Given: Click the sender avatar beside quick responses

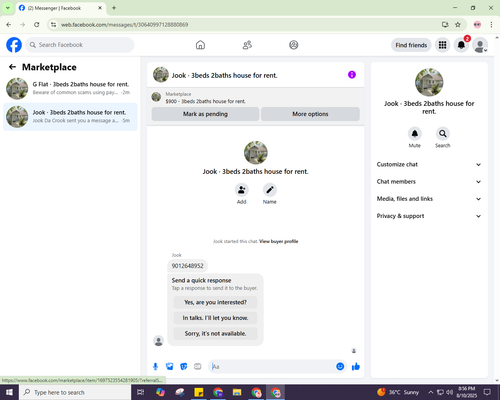Looking at the screenshot, I should [x=158, y=341].
